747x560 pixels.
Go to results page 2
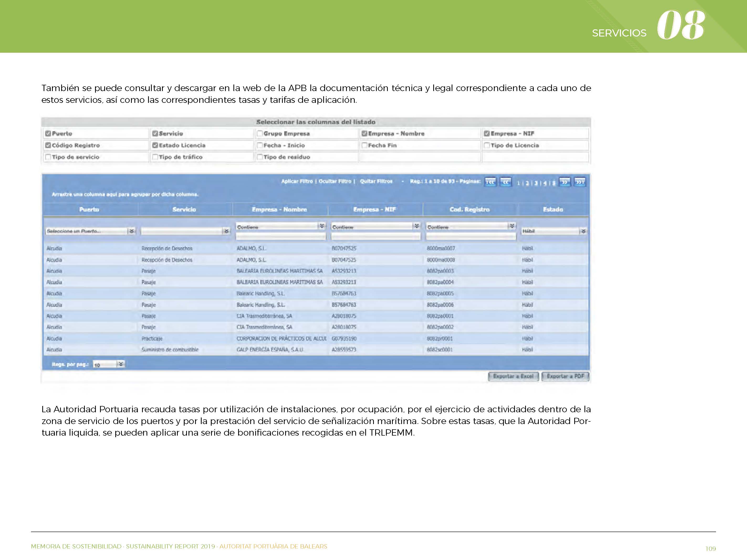(527, 183)
